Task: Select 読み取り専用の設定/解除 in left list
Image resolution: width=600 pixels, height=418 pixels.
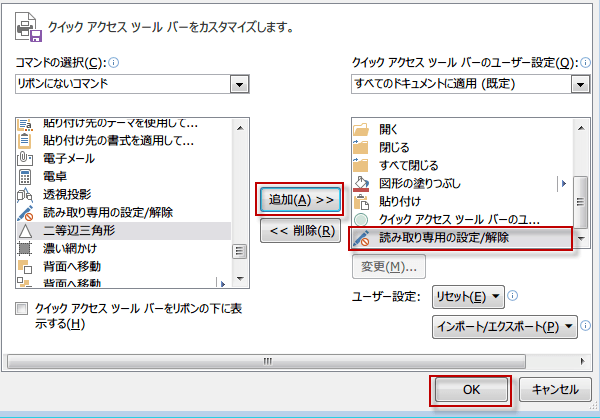Action: click(x=124, y=212)
